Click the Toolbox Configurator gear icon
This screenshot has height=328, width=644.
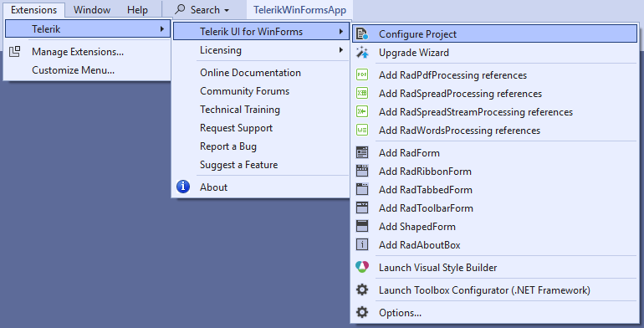[x=362, y=290]
